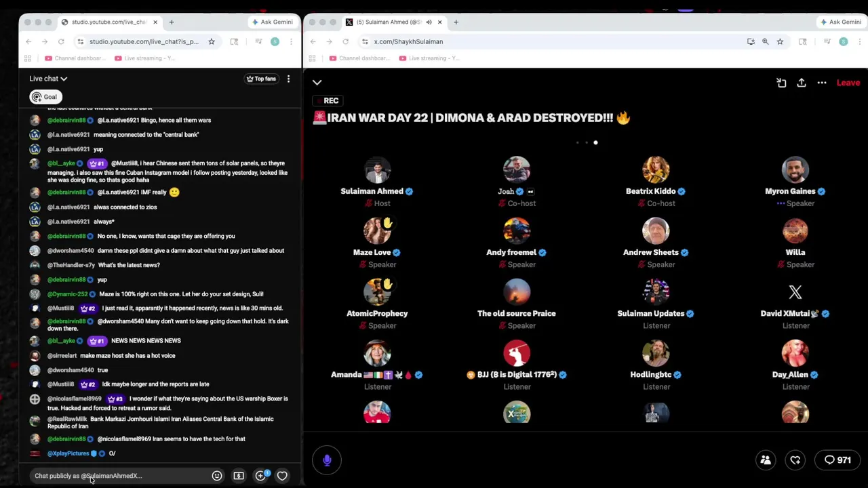
Task: Open Chrome menu in YouTube Studio window
Action: click(x=292, y=41)
